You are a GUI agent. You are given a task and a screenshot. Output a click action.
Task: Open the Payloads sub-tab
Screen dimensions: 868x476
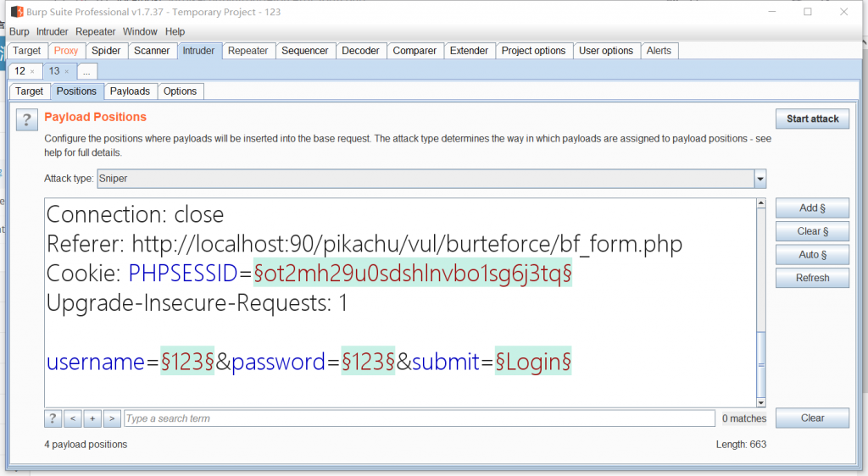[130, 91]
